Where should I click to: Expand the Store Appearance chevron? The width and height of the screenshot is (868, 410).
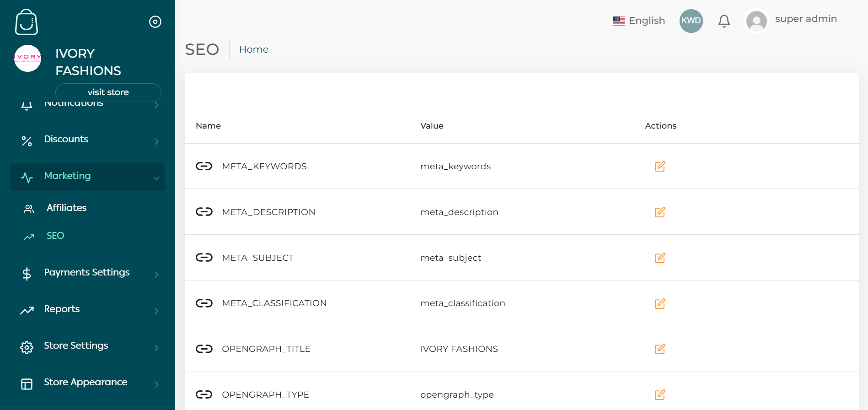coord(156,384)
